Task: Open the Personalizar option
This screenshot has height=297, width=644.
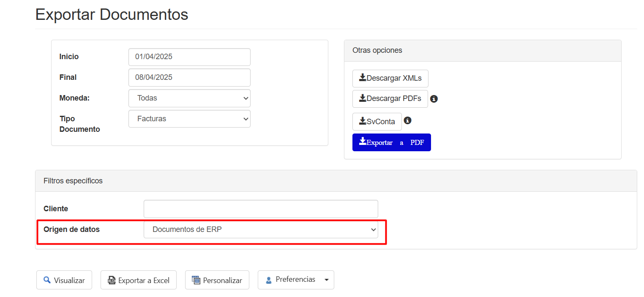Action: [x=217, y=280]
